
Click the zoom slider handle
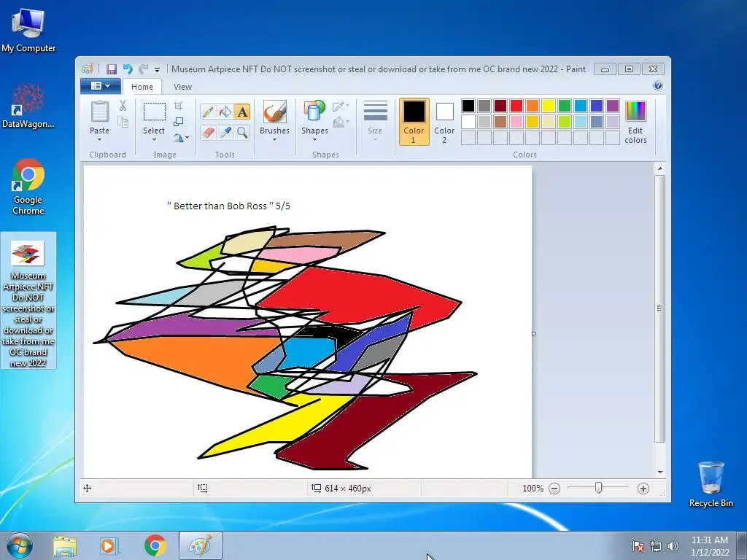599,488
